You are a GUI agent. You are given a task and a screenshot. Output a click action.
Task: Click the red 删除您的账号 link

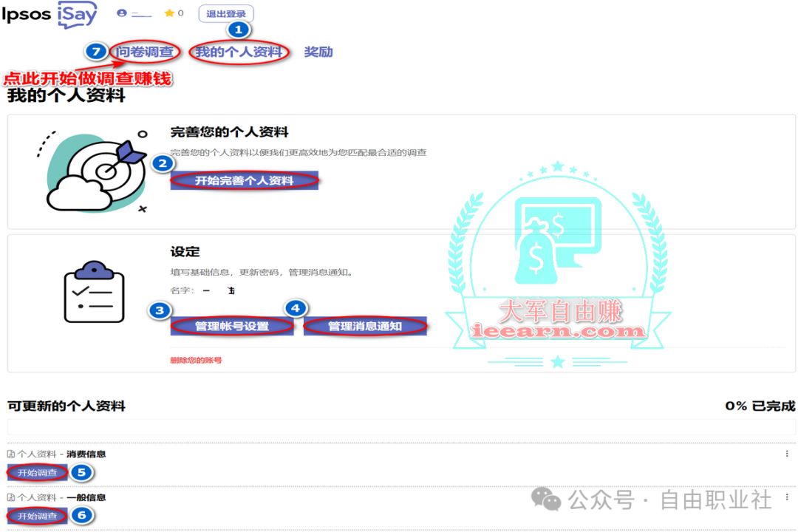(x=196, y=361)
